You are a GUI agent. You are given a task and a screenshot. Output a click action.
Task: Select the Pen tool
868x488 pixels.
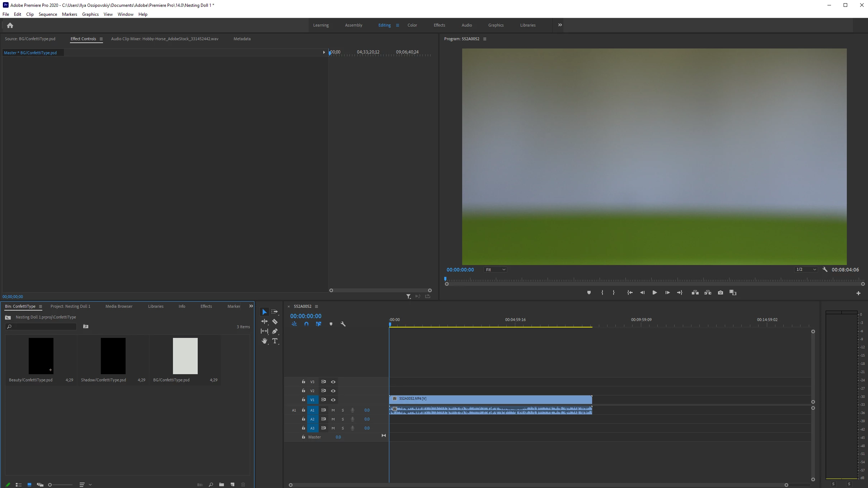click(x=275, y=331)
